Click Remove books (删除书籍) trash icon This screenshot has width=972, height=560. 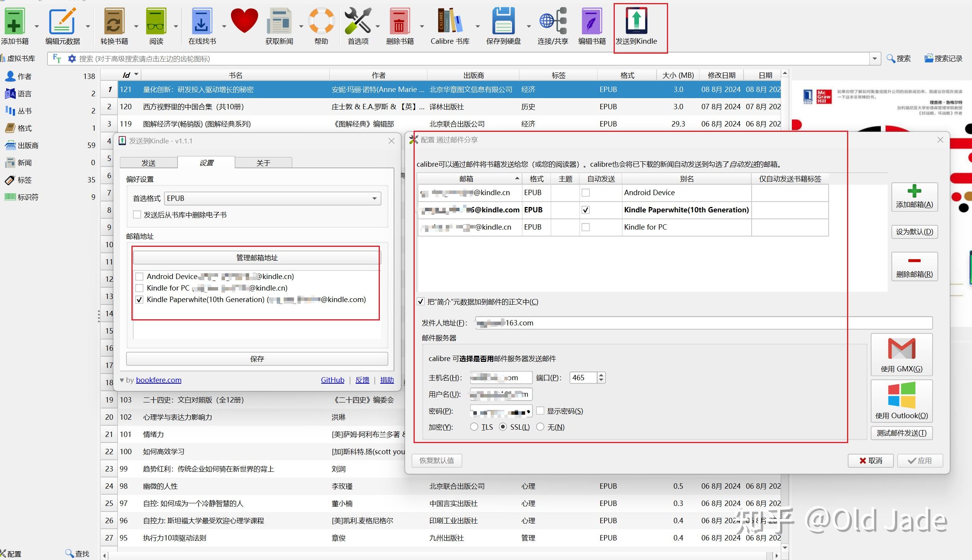click(399, 21)
